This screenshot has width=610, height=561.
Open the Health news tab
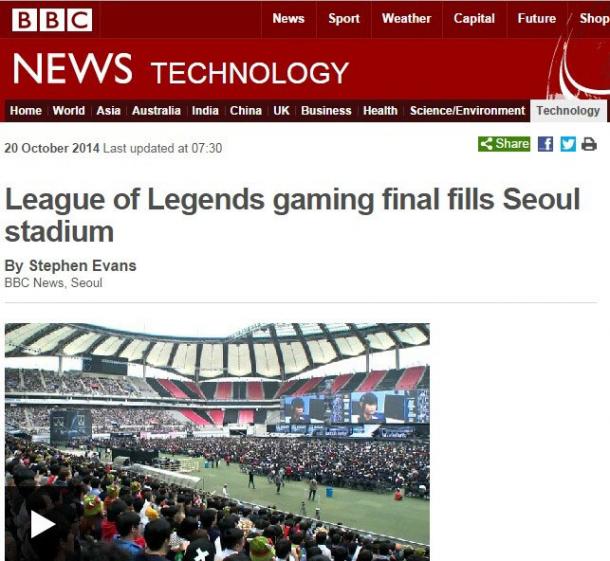[380, 111]
